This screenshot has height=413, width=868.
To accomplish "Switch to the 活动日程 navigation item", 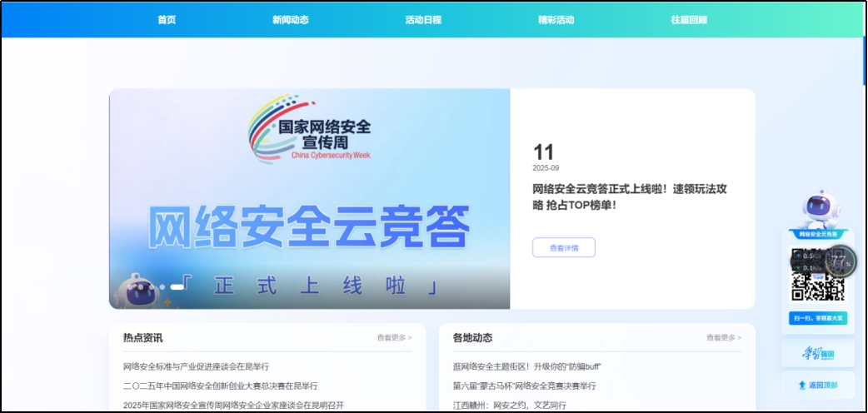I will pos(423,20).
